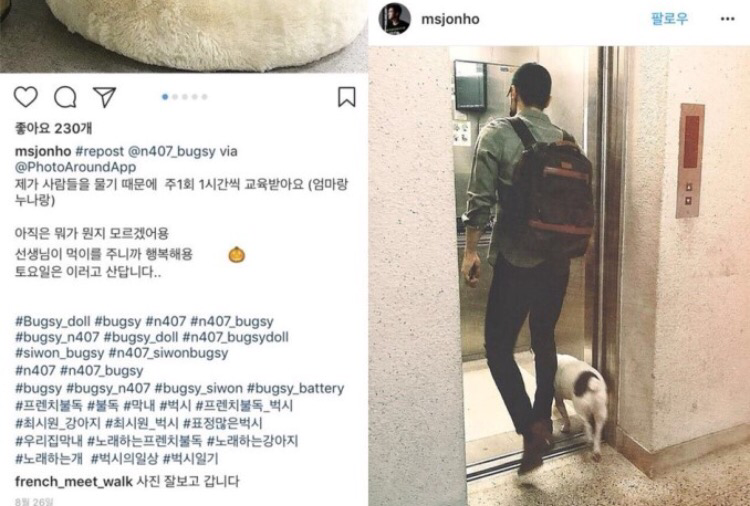750x506 pixels.
Task: View the 좋아요 230개 likes list
Action: pos(54,128)
